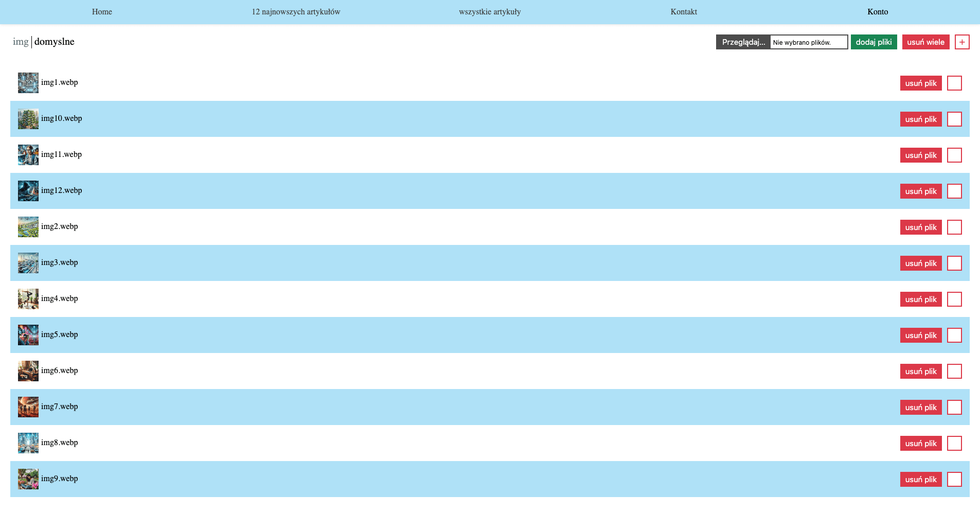Select the checkbox in the img9.webp row
Screen dimensions: 980x512
[x=954, y=480]
